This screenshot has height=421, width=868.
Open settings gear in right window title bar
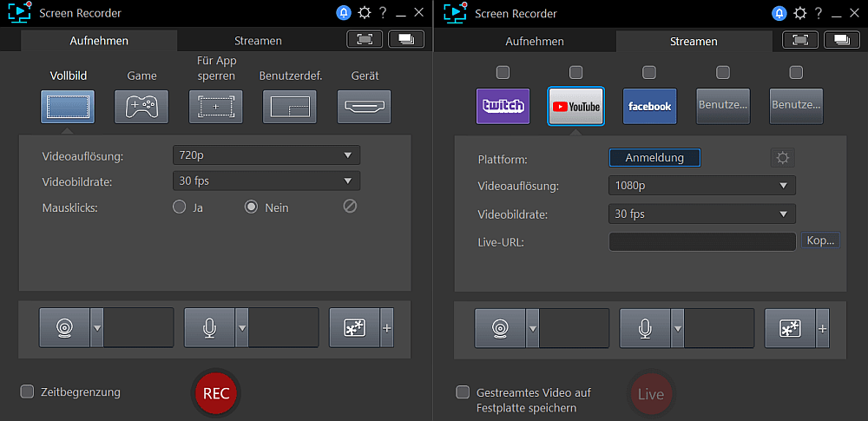pos(800,13)
